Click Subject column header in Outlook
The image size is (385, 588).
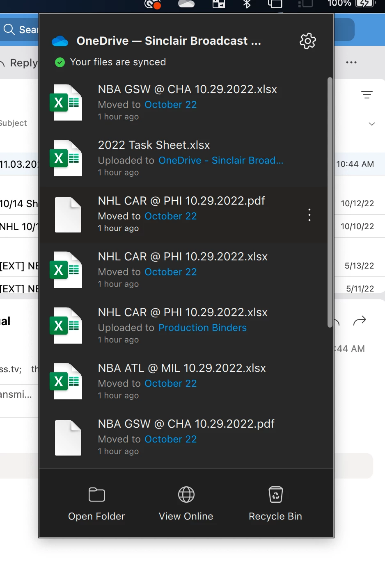point(14,123)
